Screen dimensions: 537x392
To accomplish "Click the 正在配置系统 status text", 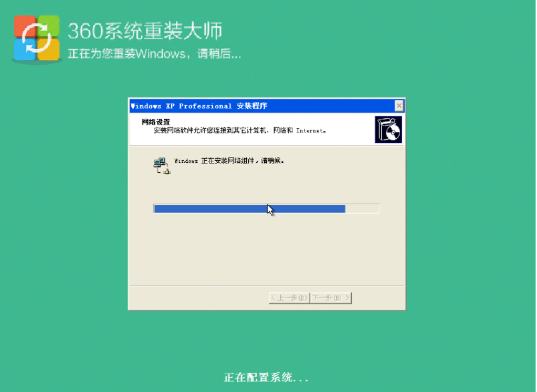I will pos(266,378).
